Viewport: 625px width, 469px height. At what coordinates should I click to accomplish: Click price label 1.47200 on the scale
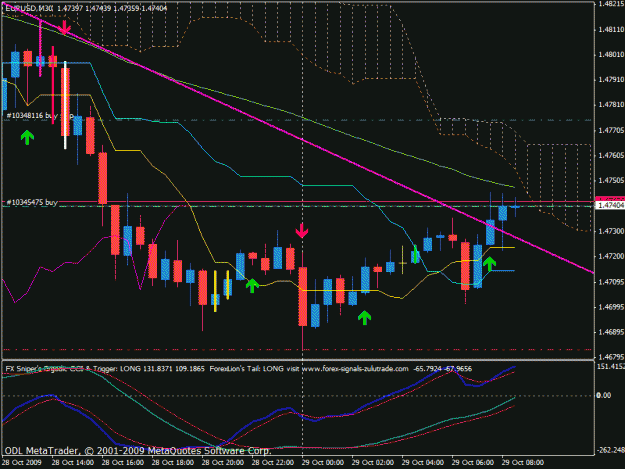point(611,256)
